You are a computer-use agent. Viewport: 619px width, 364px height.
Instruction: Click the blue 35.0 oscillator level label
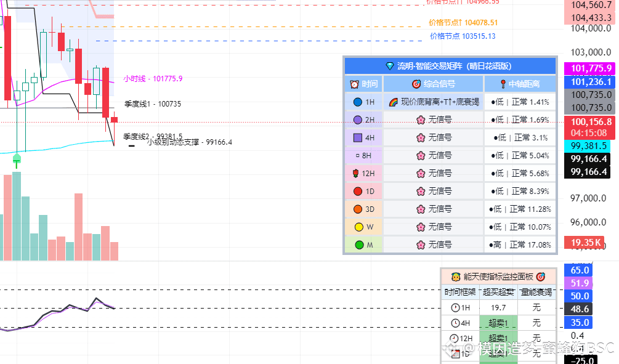pos(579,323)
